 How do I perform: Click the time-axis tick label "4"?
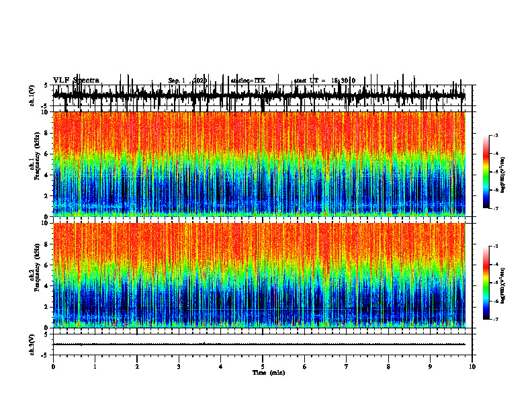click(x=221, y=366)
